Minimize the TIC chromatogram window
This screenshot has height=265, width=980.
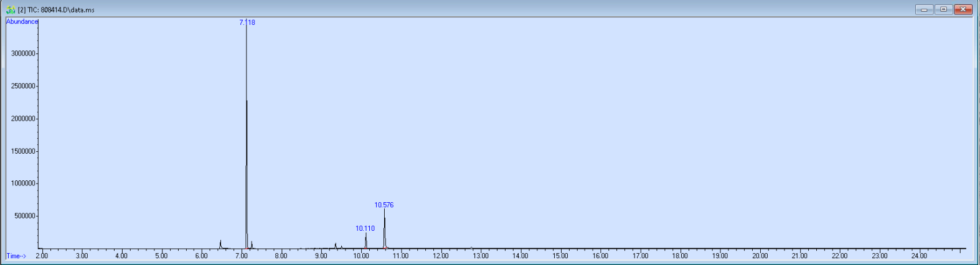(924, 9)
